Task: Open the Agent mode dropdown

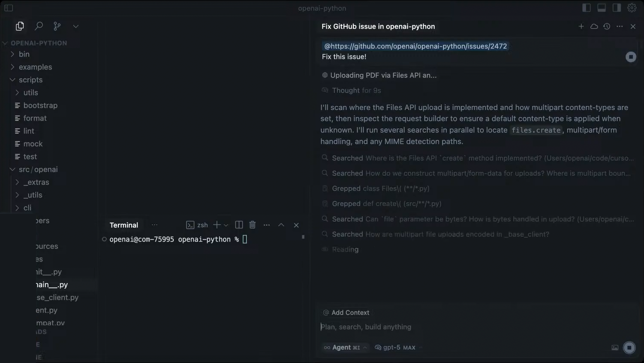Action: 345,348
